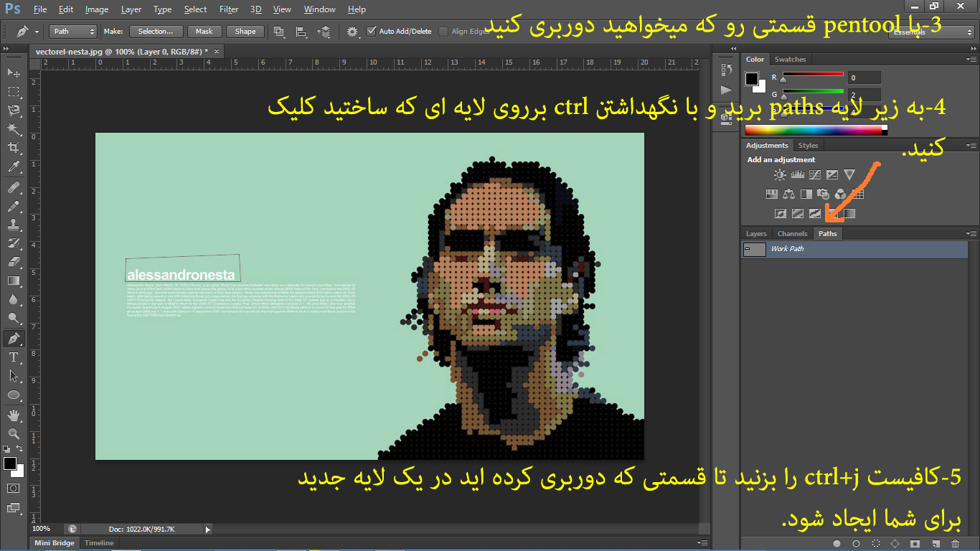Select the Move tool
This screenshot has width=980, height=551.
point(14,72)
